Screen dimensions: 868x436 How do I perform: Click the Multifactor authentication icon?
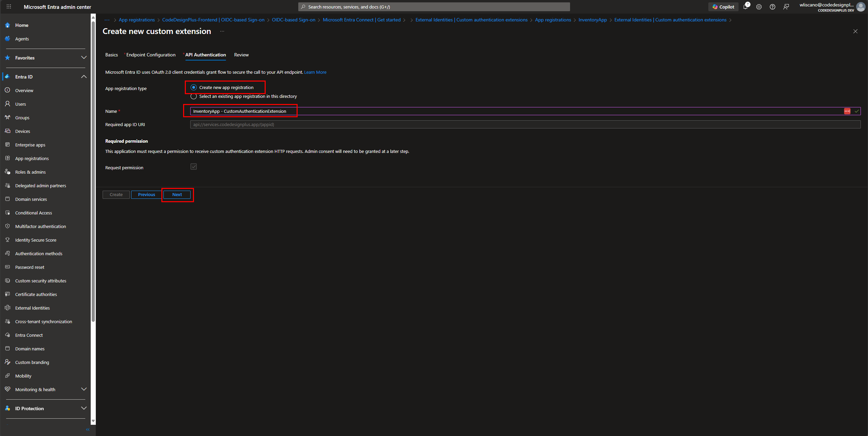pyautogui.click(x=7, y=226)
